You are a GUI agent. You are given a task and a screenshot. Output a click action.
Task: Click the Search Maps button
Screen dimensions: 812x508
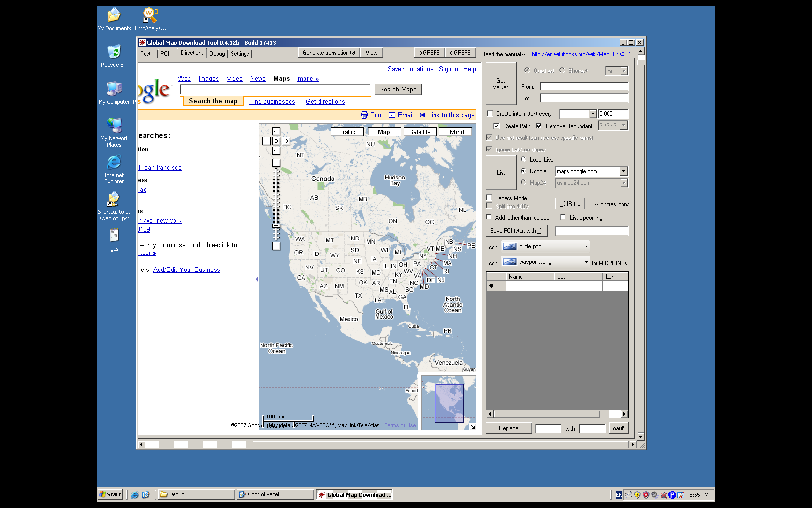coord(398,90)
